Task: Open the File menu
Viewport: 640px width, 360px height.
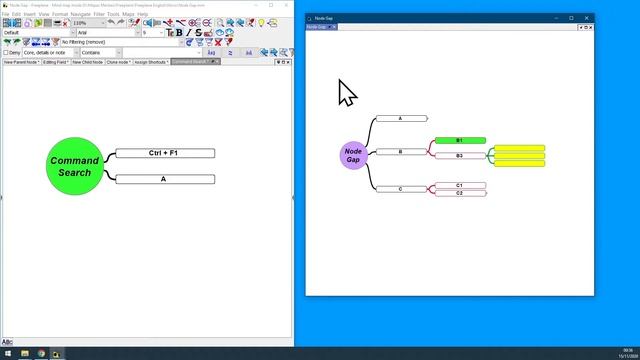Action: tap(5, 14)
